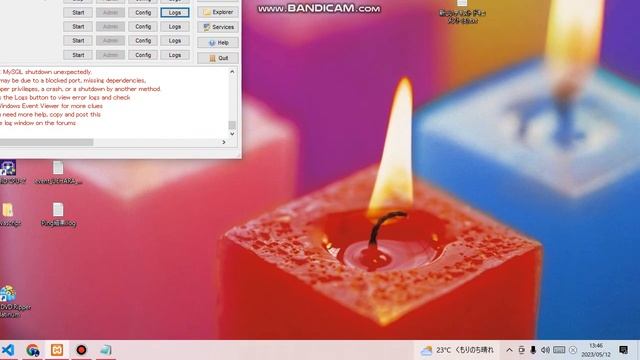Quit the XAMPP control panel

click(x=218, y=58)
